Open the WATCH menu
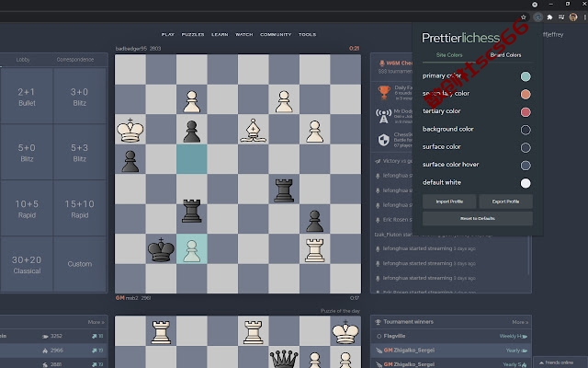588x368 pixels. tap(244, 35)
